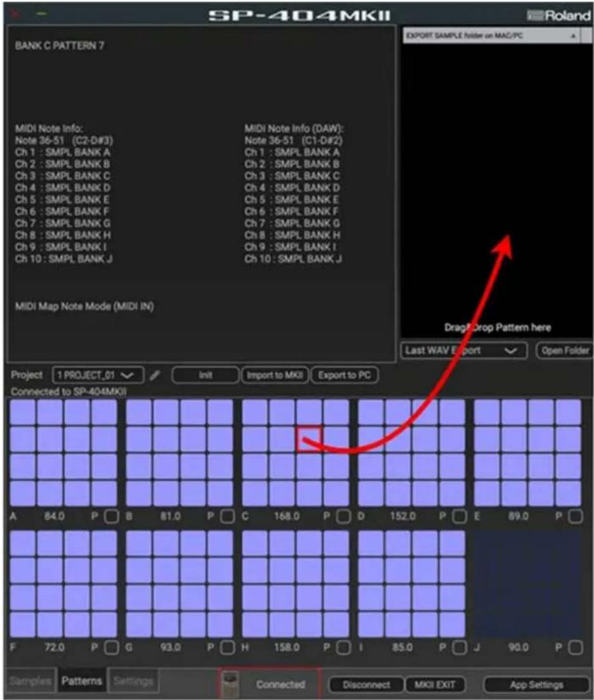This screenshot has height=700, width=594.
Task: Click the Disconnect button
Action: pyautogui.click(x=366, y=684)
